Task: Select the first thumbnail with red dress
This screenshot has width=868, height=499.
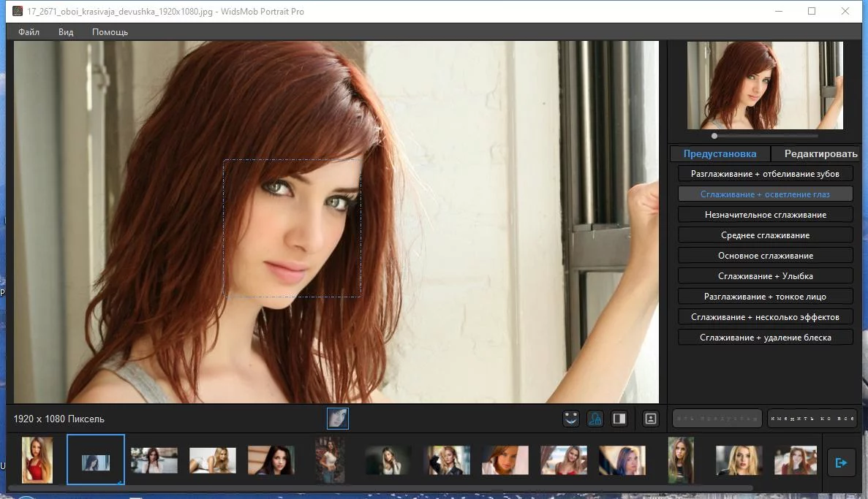Action: [x=37, y=460]
